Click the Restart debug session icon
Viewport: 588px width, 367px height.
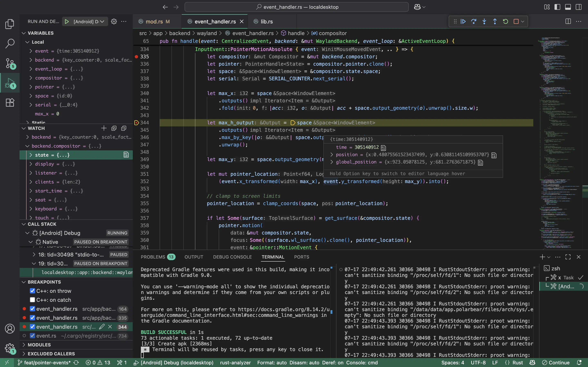505,21
